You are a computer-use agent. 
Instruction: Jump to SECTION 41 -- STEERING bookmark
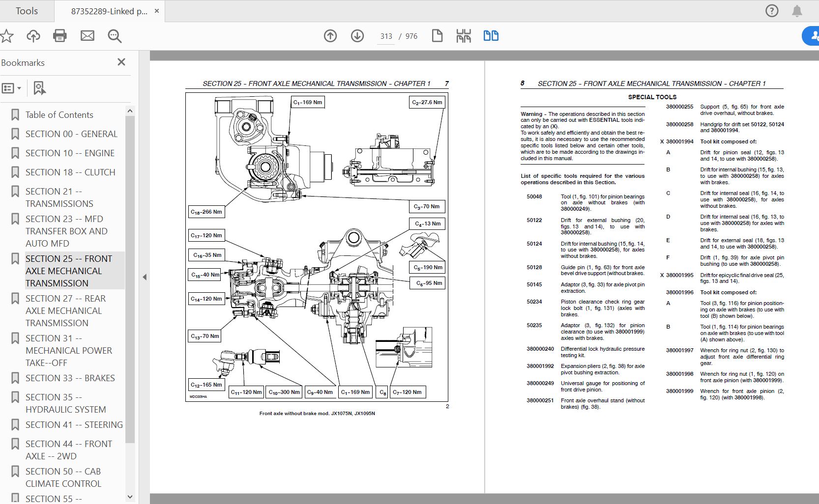coord(74,425)
